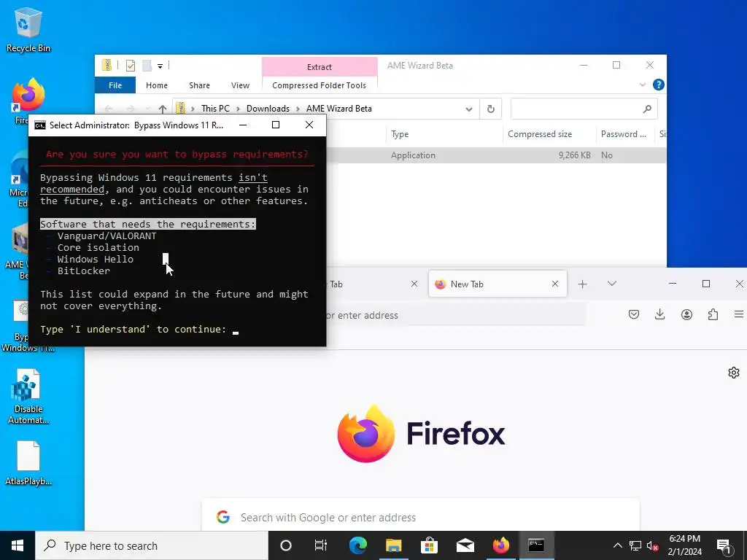
Task: List all Firefox tabs dropdown
Action: [x=612, y=284]
